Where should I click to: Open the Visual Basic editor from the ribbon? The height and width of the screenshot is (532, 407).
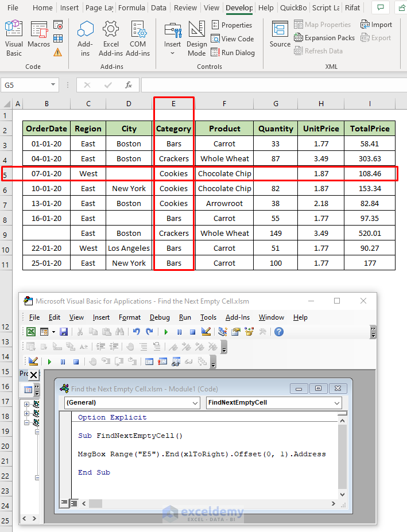(x=14, y=39)
